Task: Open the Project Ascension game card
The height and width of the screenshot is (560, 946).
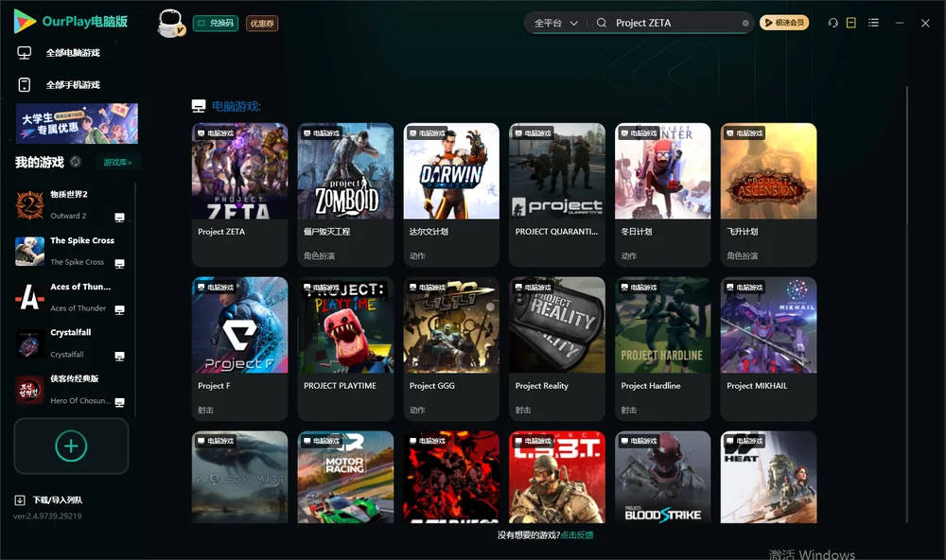Action: click(768, 194)
